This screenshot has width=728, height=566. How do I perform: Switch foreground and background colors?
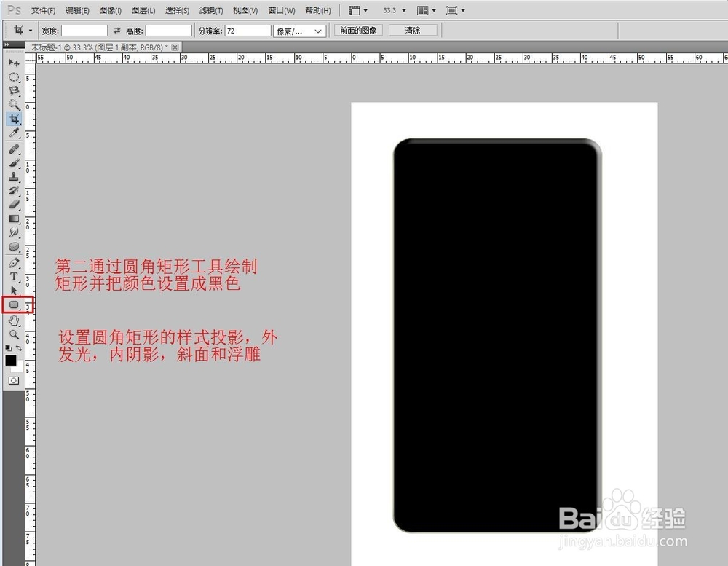coord(19,347)
